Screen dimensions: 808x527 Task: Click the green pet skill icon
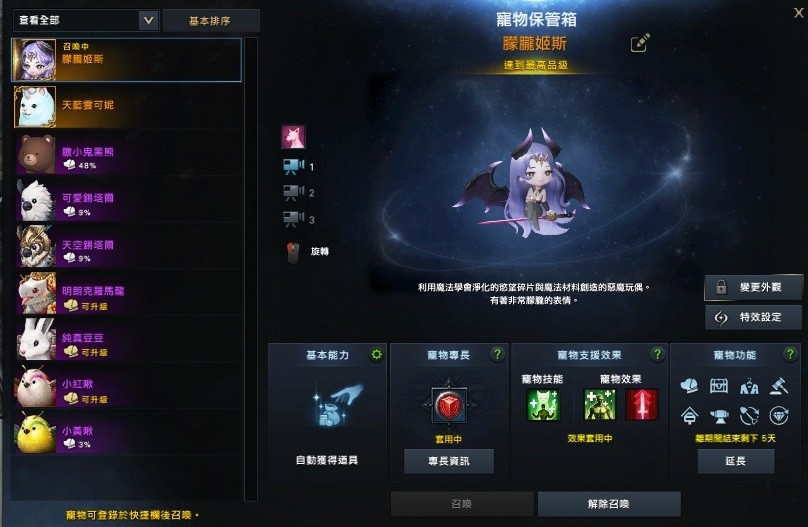click(x=542, y=404)
